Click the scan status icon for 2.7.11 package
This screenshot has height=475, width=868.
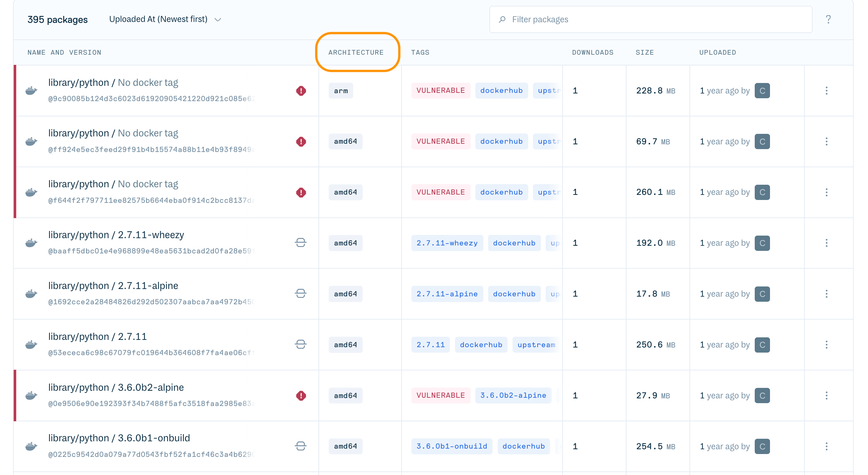pos(301,344)
